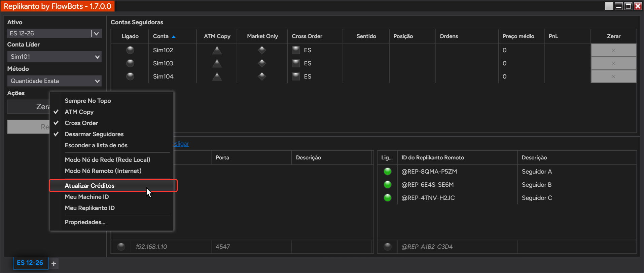Click ID do Replikanto Remoto header
644x273 pixels.
(458, 158)
